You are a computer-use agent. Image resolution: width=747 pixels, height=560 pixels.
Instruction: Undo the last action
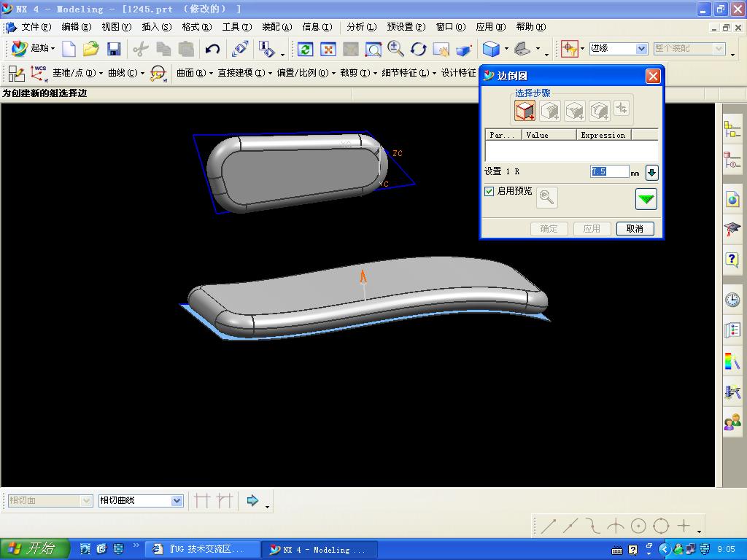[212, 49]
